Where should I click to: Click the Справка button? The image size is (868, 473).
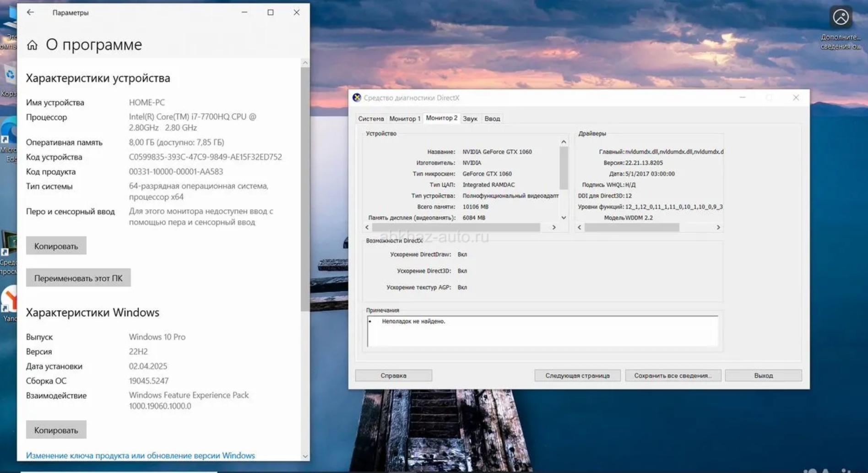[x=393, y=375]
